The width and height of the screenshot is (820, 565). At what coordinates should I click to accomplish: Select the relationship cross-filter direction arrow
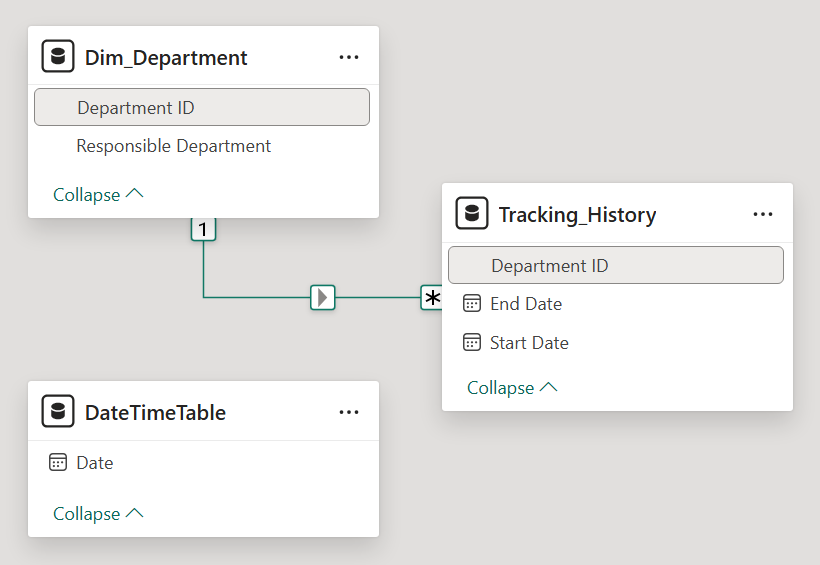[323, 297]
